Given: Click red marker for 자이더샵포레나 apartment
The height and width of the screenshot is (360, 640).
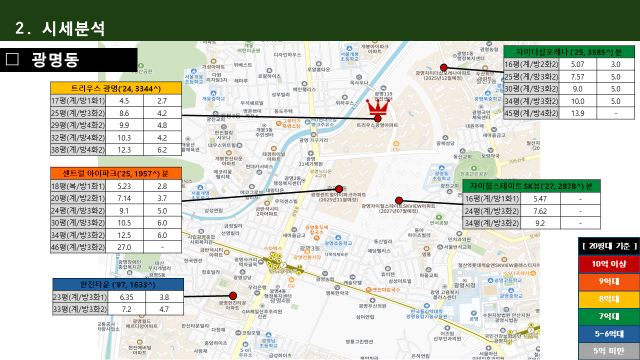Looking at the screenshot, I should [444, 68].
